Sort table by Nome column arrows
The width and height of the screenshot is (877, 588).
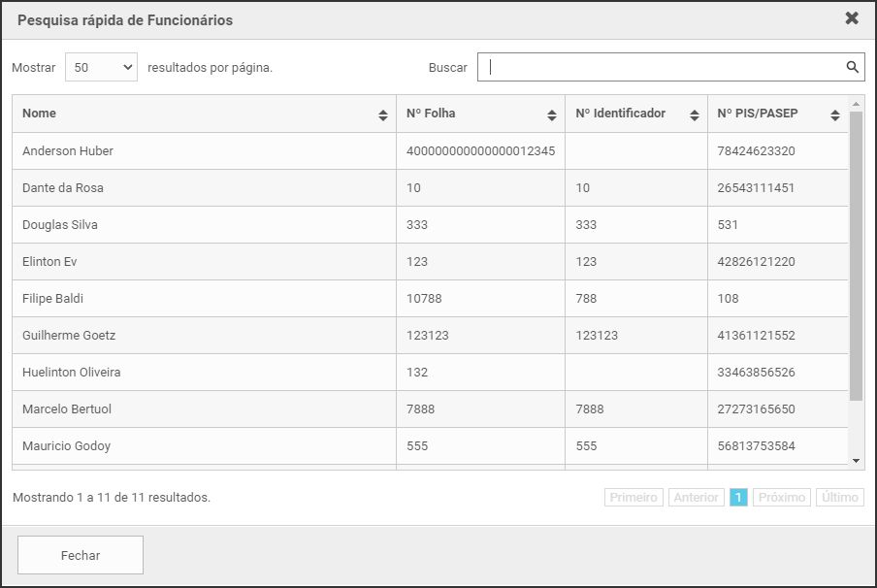click(383, 115)
